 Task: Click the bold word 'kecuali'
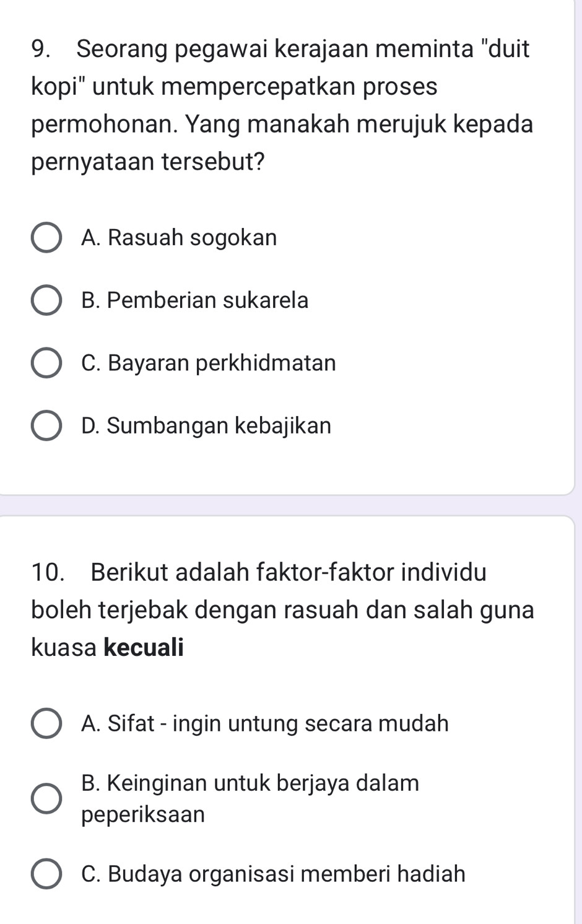[x=144, y=648]
